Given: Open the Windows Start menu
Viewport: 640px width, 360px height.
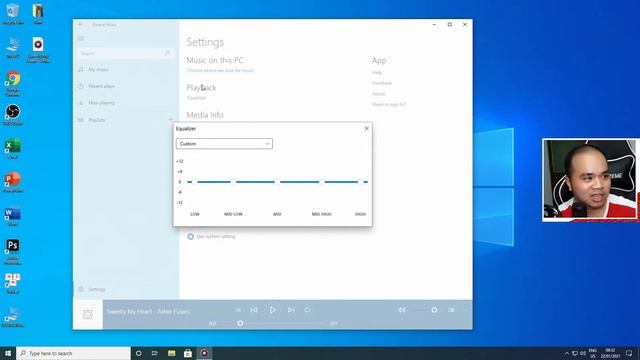Looking at the screenshot, I should tap(8, 353).
